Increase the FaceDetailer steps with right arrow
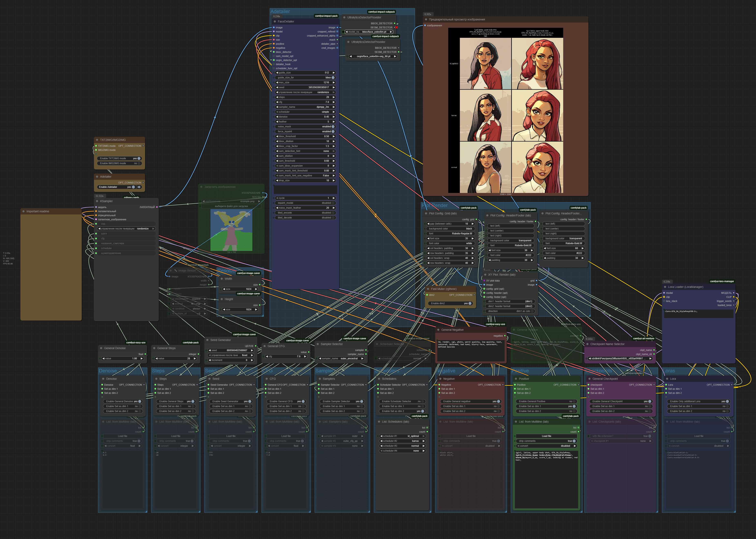This screenshot has width=756, height=539. (x=333, y=97)
